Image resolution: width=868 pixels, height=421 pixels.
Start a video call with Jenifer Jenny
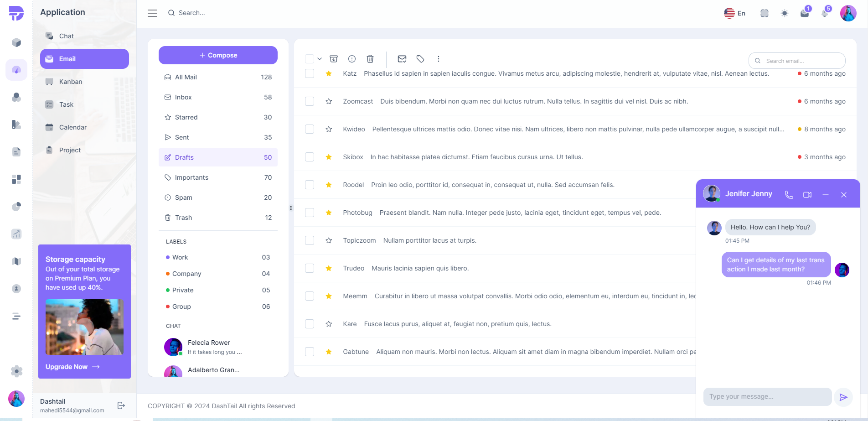pos(807,194)
